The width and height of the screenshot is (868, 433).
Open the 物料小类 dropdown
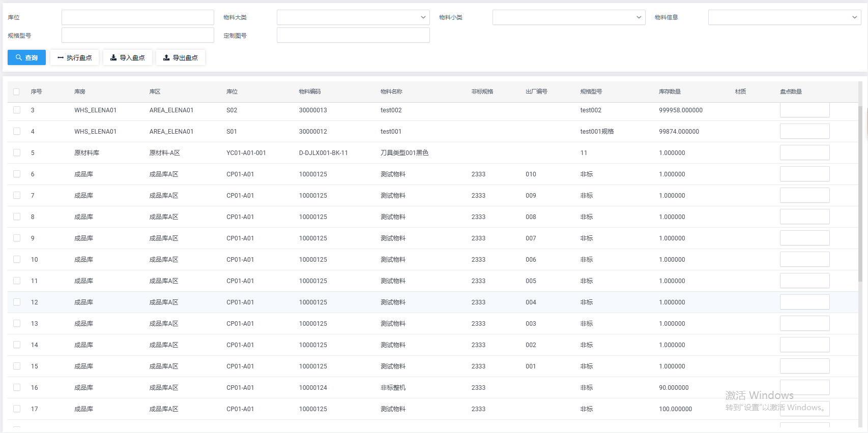coord(568,17)
